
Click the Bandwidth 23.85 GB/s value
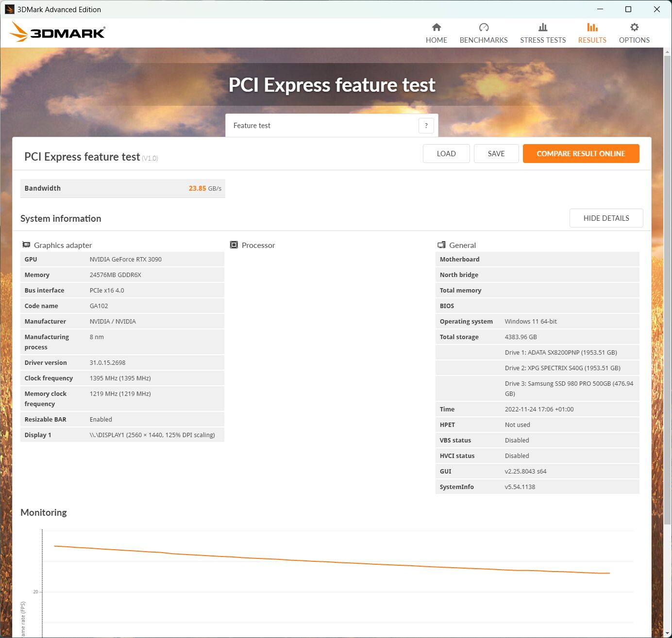pos(205,188)
